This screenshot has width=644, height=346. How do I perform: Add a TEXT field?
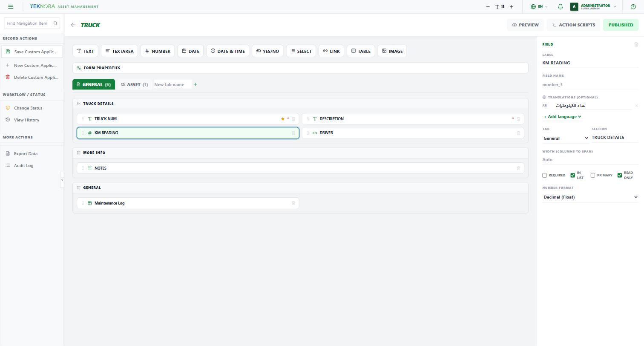click(x=85, y=51)
